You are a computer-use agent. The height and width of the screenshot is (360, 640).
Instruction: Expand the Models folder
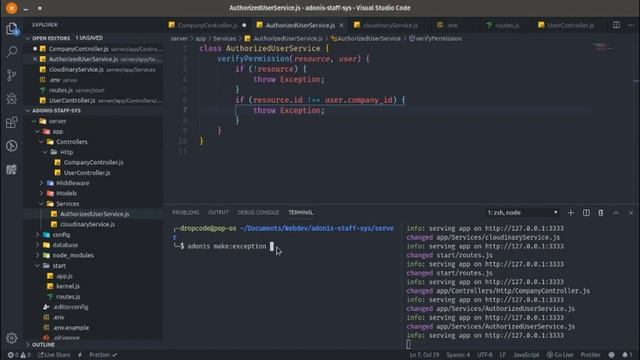click(41, 193)
